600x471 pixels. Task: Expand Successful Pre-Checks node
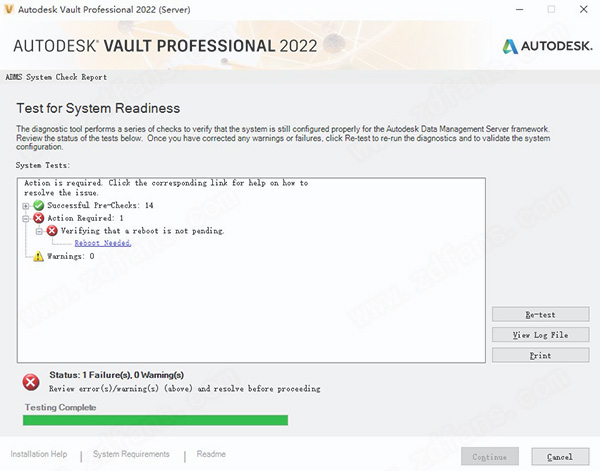click(26, 206)
